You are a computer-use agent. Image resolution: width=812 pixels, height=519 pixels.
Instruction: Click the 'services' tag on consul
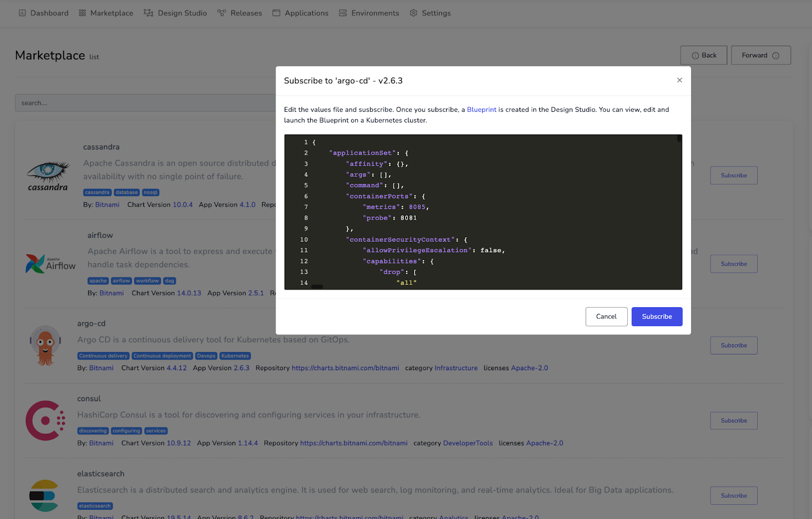click(156, 431)
